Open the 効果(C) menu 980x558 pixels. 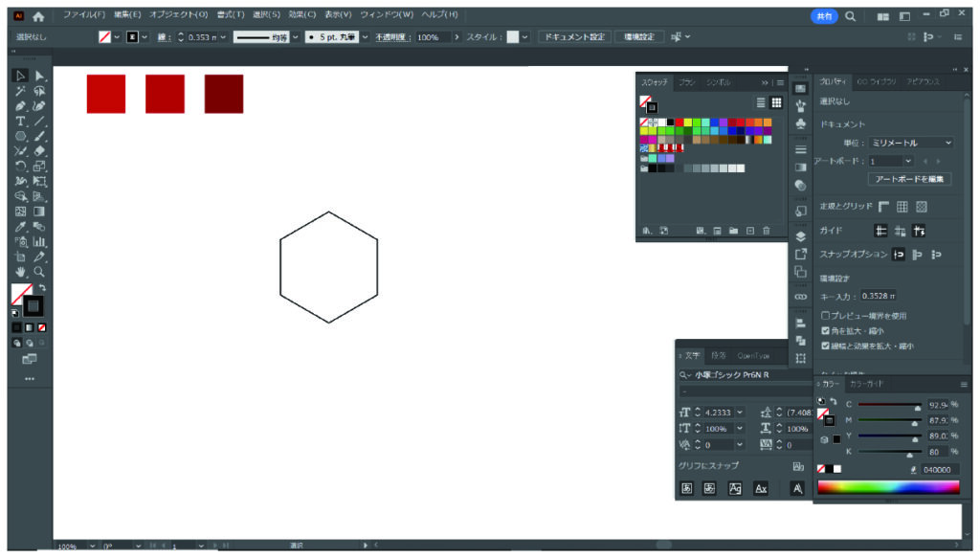pyautogui.click(x=301, y=14)
